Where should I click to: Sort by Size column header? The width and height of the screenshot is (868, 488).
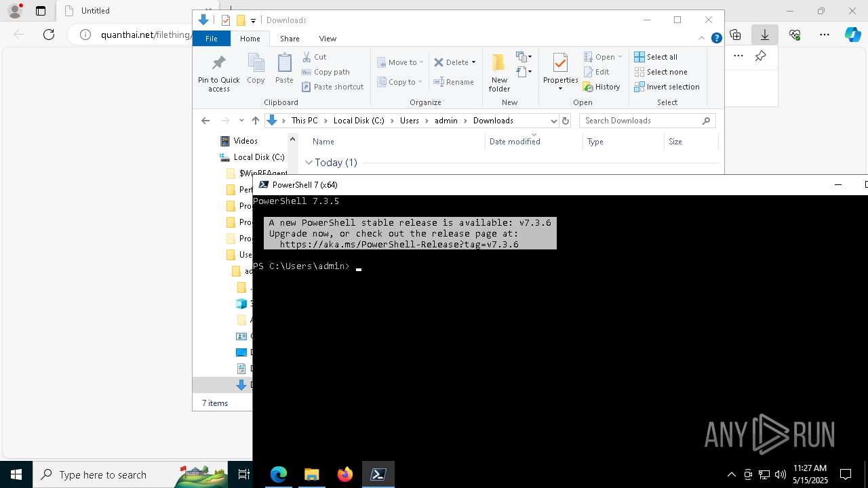[x=690, y=141]
